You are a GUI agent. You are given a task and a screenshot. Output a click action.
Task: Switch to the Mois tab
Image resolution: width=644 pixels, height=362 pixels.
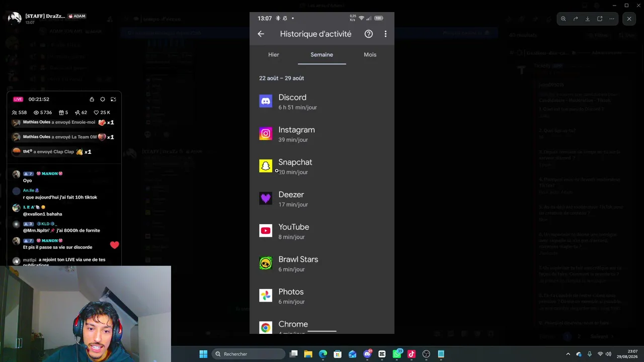pyautogui.click(x=370, y=54)
